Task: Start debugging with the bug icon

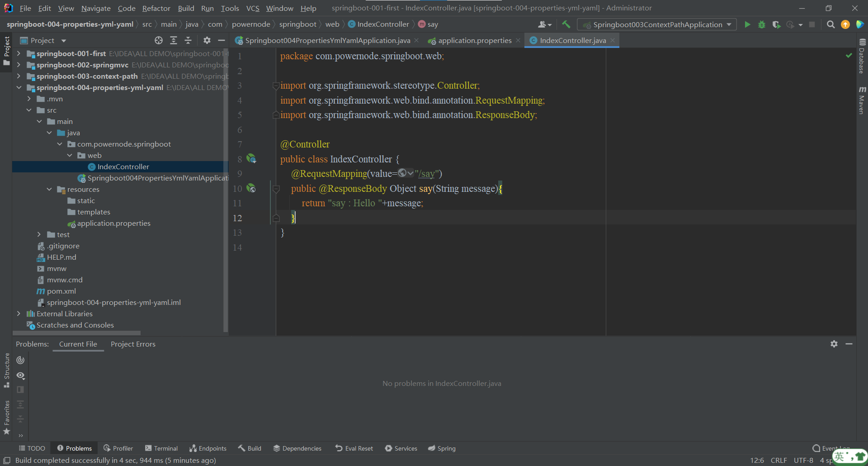Action: click(762, 24)
